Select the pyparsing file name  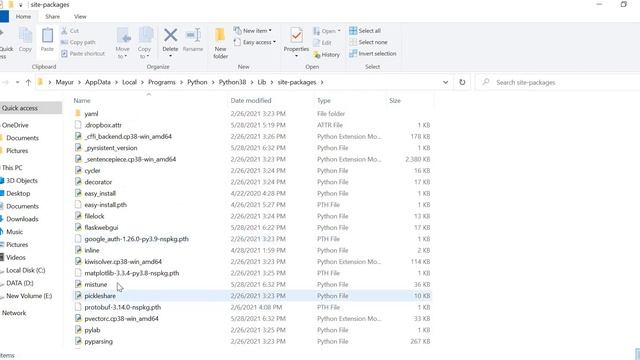pyautogui.click(x=98, y=341)
